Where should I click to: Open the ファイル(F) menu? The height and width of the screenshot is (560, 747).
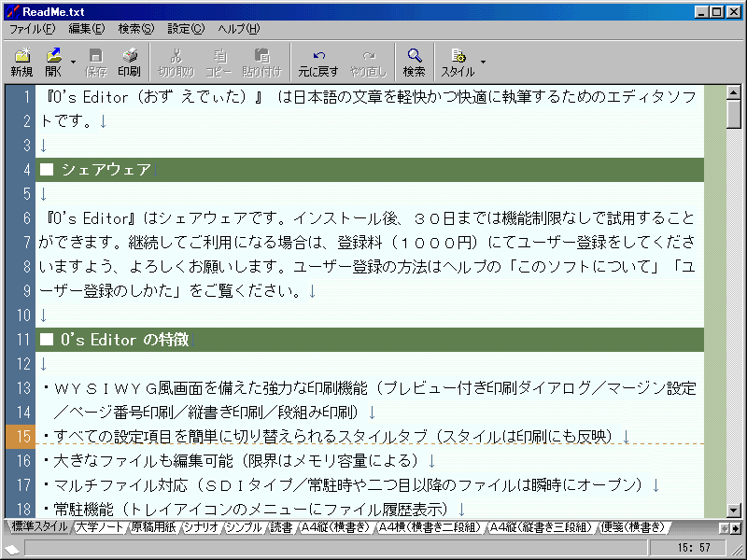[33, 29]
